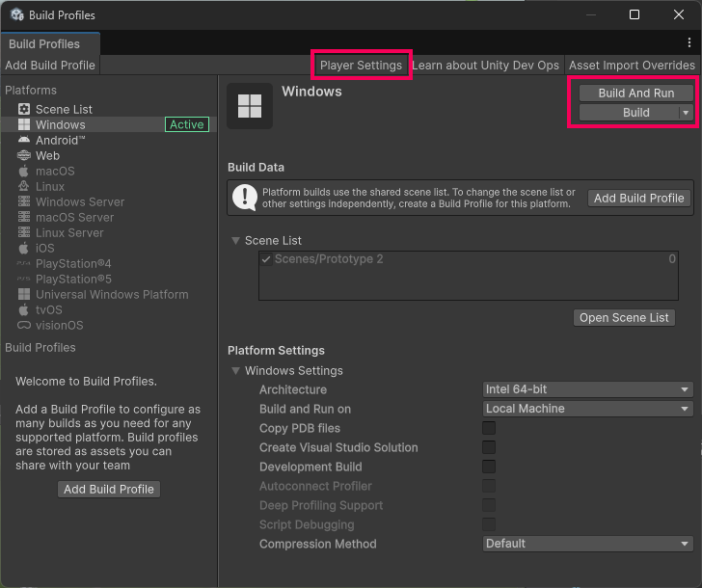Choose the PlayStation®5 platform entry
This screenshot has height=588, width=702.
[73, 280]
